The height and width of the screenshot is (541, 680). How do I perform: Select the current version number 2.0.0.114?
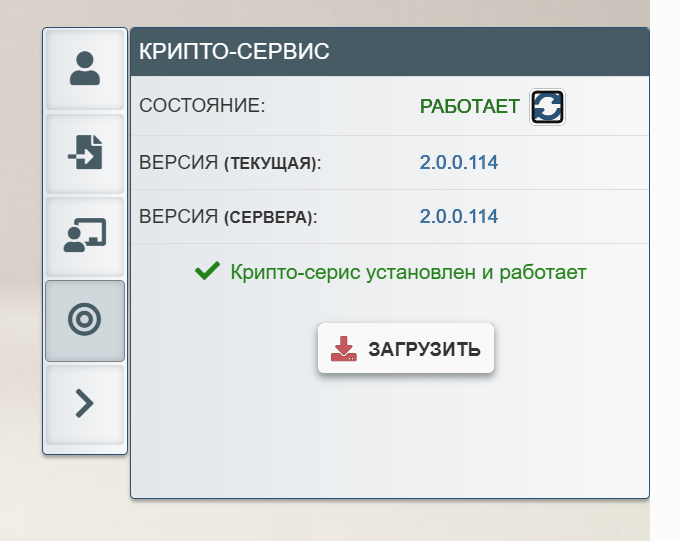pos(458,162)
